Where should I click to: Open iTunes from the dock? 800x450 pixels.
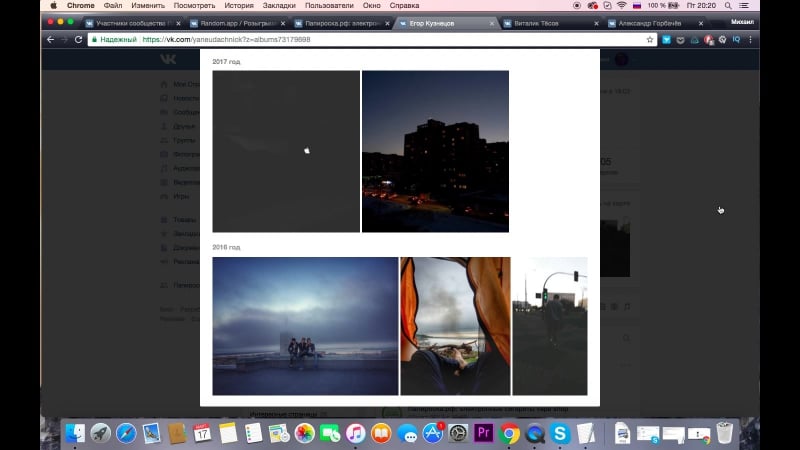(355, 433)
